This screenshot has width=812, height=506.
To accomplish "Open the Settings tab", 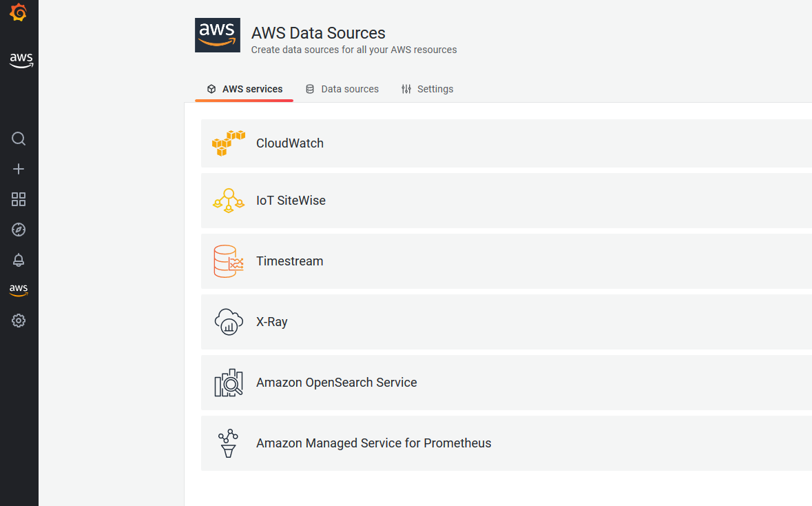I will pyautogui.click(x=427, y=89).
